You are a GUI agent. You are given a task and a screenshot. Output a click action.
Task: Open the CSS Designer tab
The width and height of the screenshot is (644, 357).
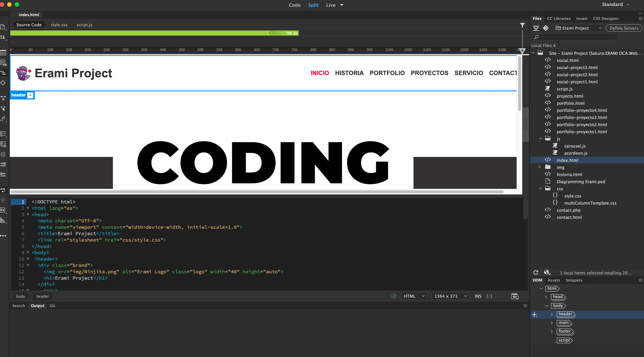606,18
